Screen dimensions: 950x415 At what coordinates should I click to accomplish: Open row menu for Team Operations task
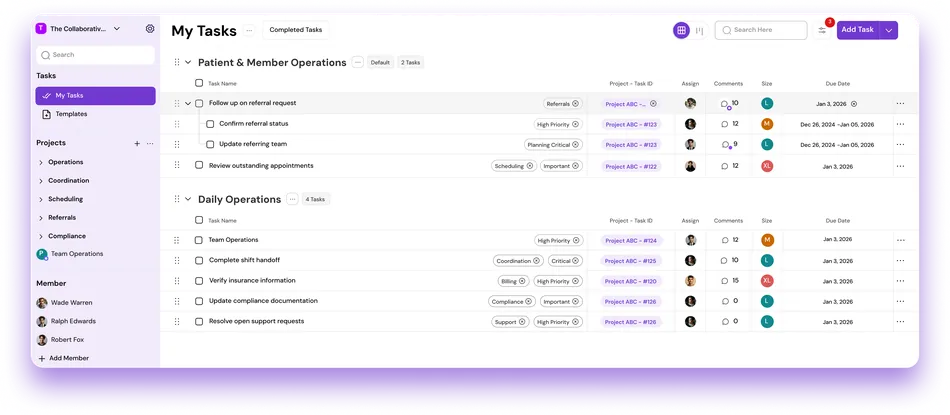coord(900,240)
